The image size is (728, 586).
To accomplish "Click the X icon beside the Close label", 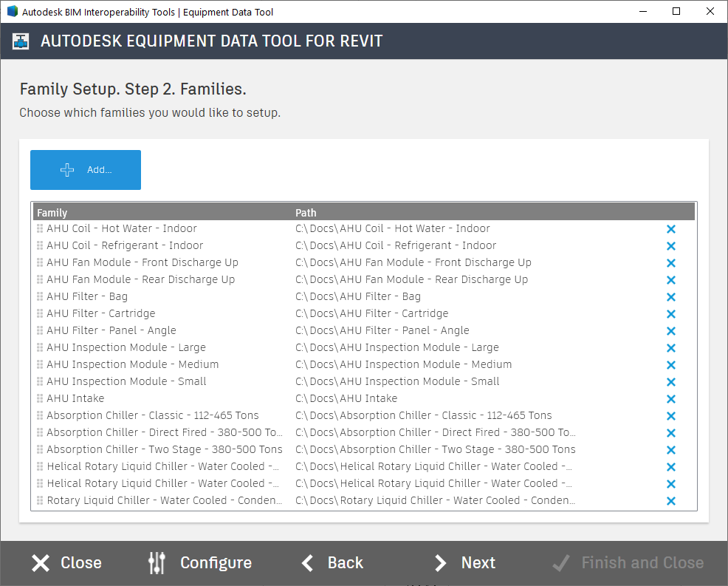I will coord(41,562).
